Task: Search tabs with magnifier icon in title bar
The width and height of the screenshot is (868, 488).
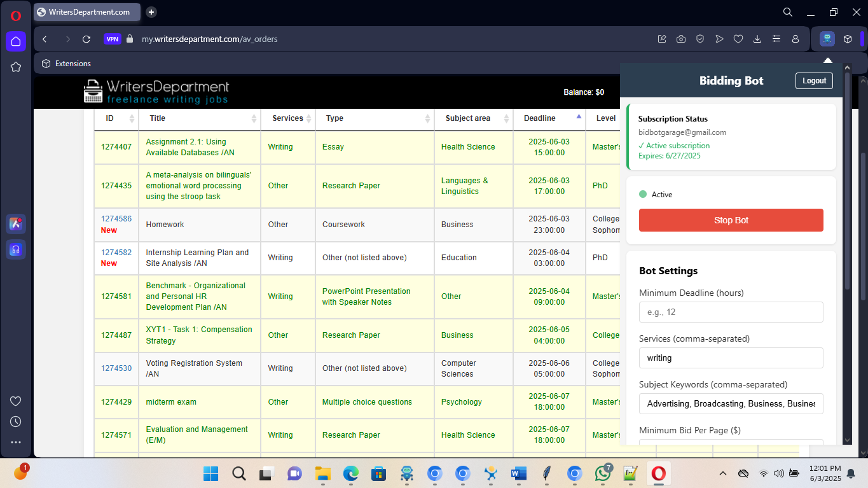Action: click(x=787, y=12)
